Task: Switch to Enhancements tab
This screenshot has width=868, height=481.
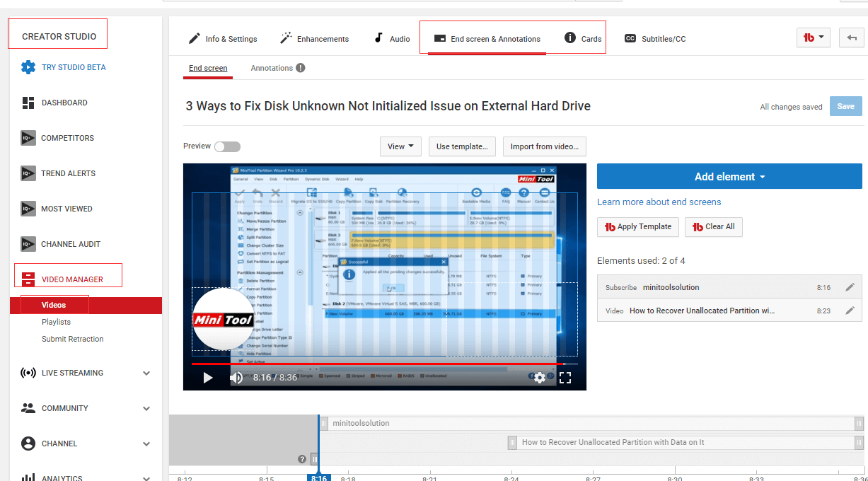Action: coord(314,39)
